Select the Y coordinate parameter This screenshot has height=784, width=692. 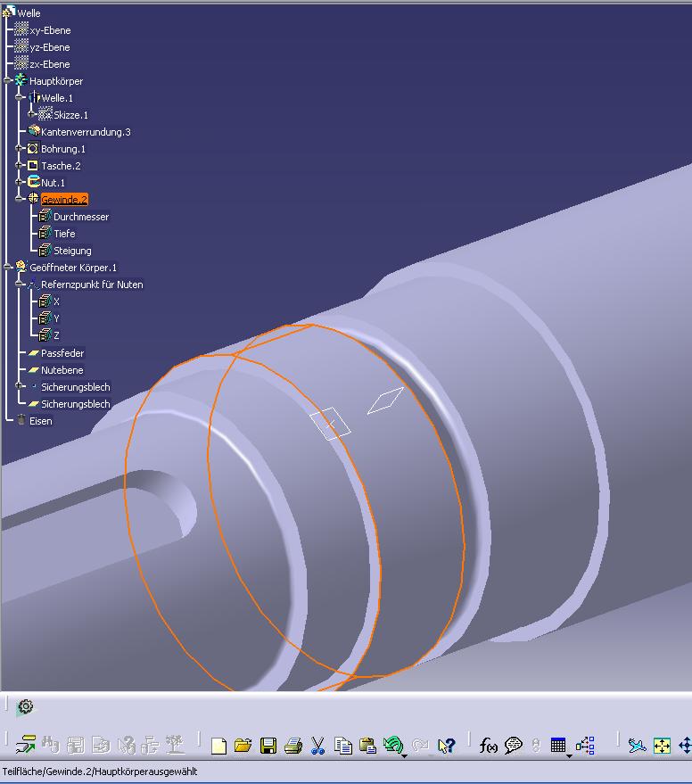(x=56, y=318)
